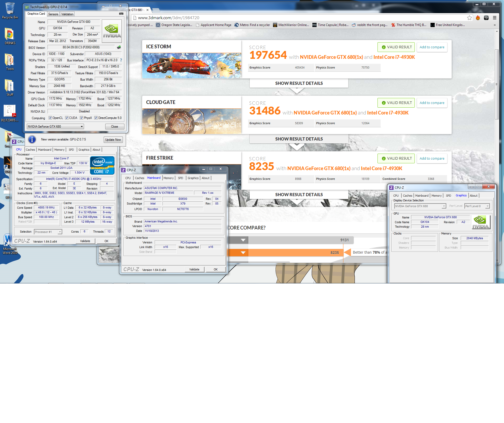The height and width of the screenshot is (423, 504).
Task: Expand the Cloud Gate result details
Action: (x=299, y=139)
